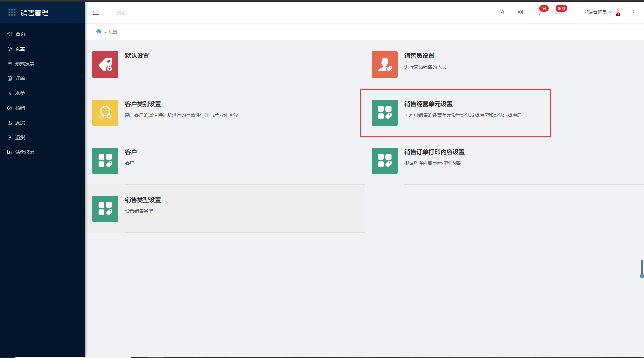The height and width of the screenshot is (358, 644).
Task: Click the 设置 breadcrumb text
Action: point(113,32)
